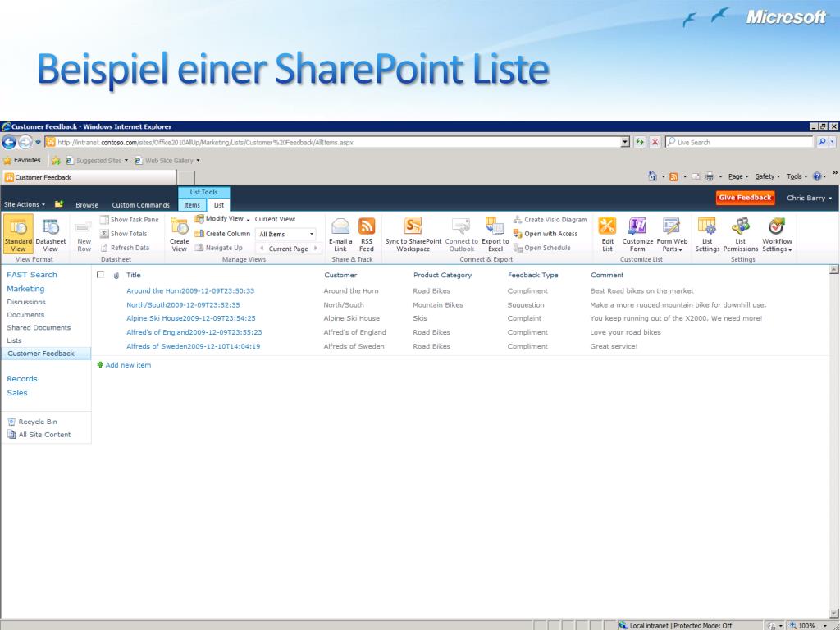Open FAST Search in navigation
This screenshot has width=840, height=630.
pyautogui.click(x=32, y=274)
